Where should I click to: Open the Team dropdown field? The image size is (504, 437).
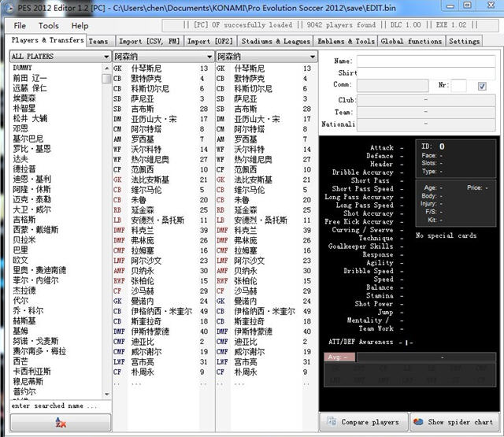426,112
